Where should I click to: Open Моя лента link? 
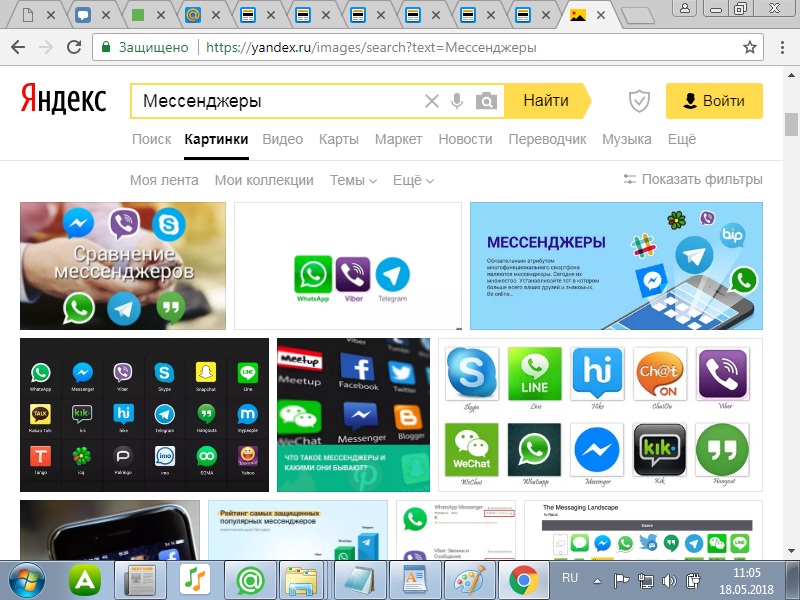click(164, 180)
